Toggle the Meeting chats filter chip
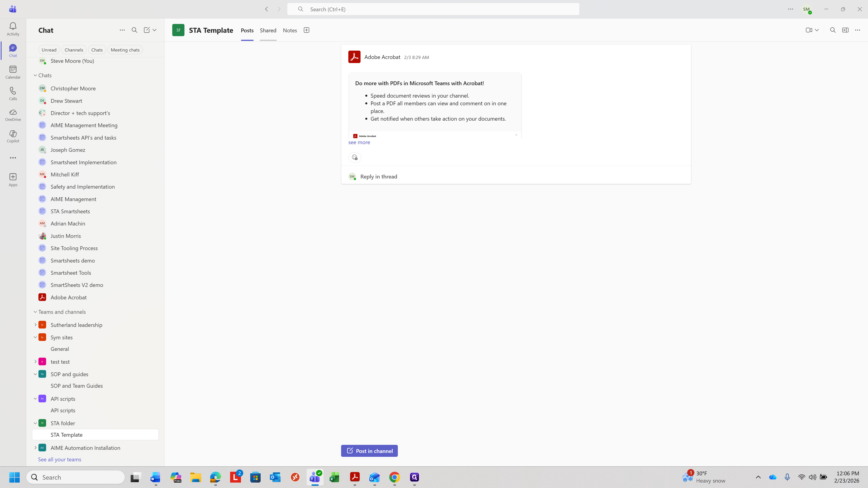Viewport: 868px width, 488px height. pos(125,50)
